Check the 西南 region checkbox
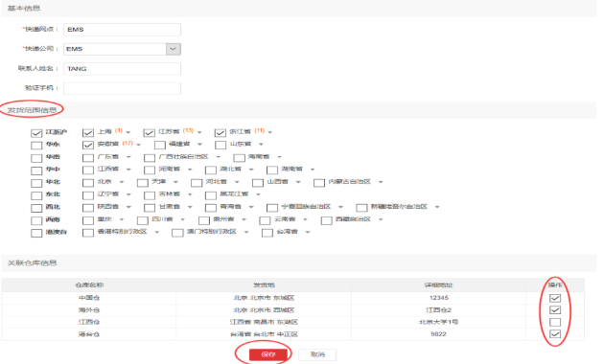This screenshot has width=604, height=364. pyautogui.click(x=36, y=221)
